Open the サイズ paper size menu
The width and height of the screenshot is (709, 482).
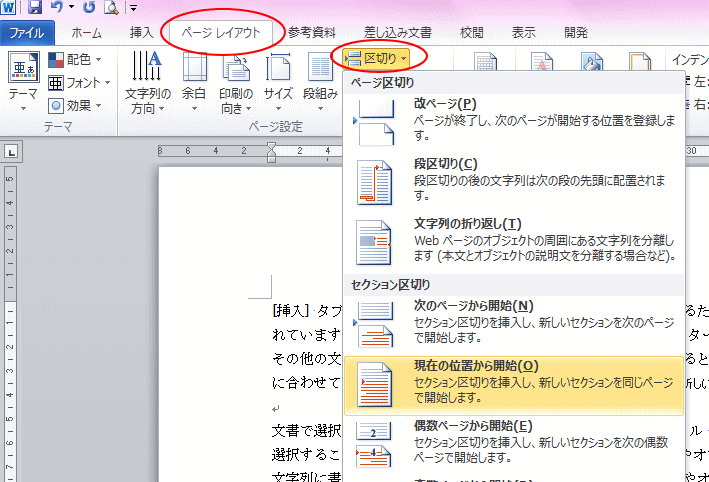tap(278, 81)
